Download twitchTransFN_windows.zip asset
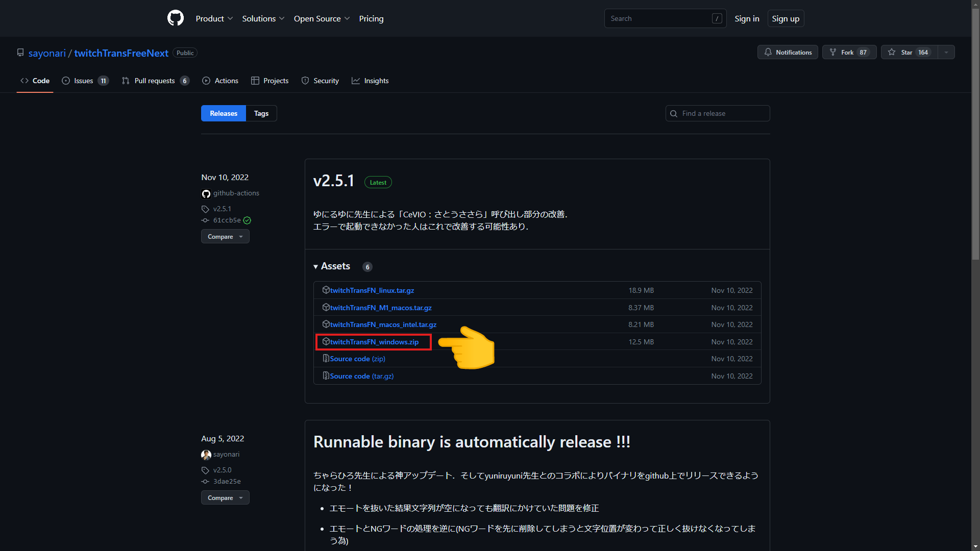Screen dimensions: 980x551 pos(373,342)
